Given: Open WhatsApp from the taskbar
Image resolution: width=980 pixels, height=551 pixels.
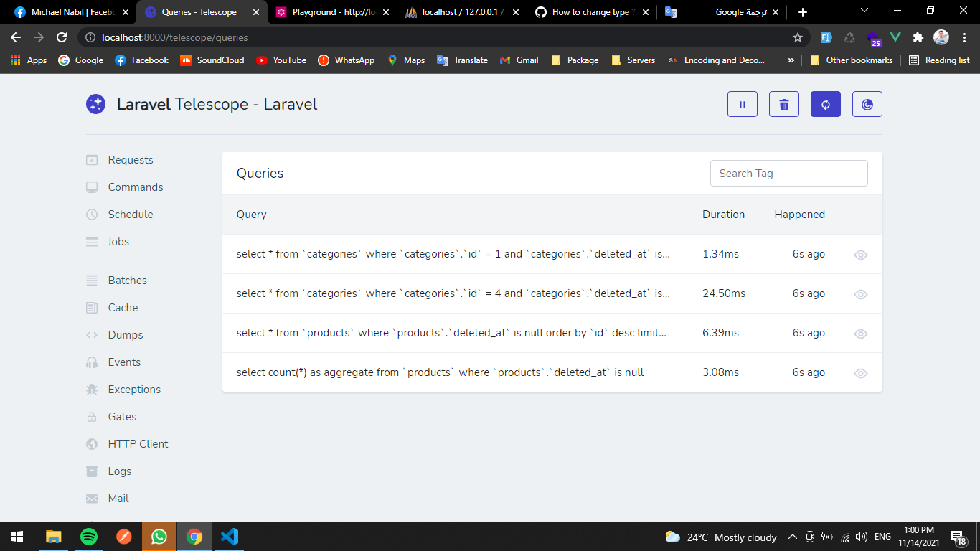Looking at the screenshot, I should click(159, 537).
